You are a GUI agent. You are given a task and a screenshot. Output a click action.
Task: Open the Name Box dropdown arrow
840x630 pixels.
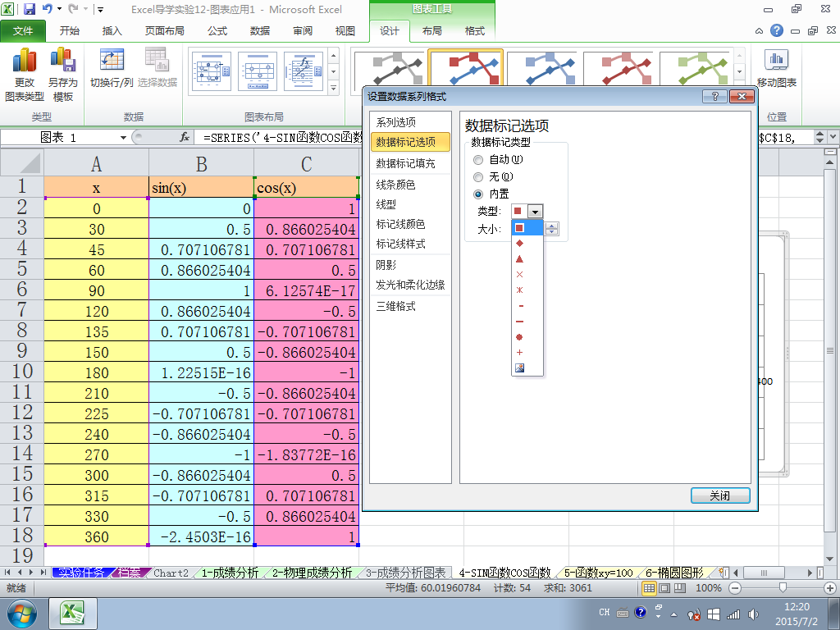pyautogui.click(x=123, y=138)
